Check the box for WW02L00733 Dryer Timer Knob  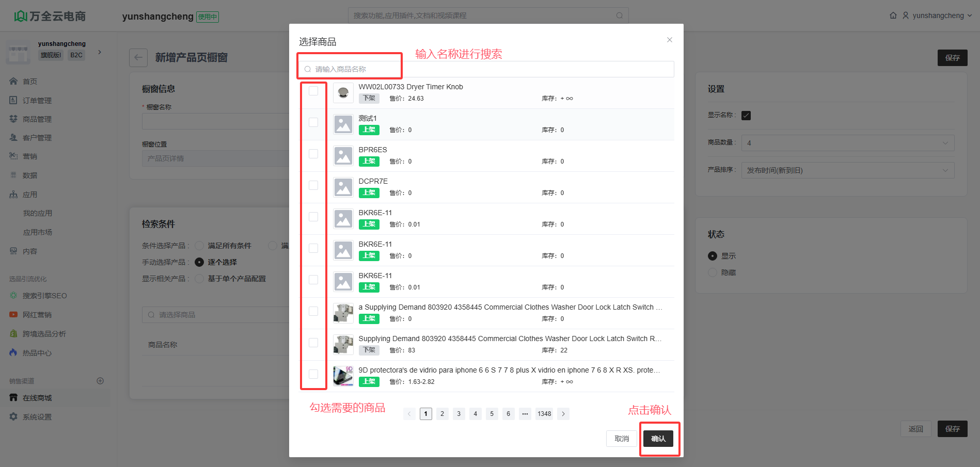(313, 91)
